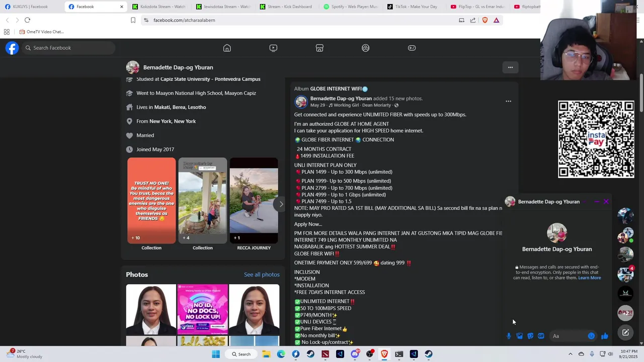Open the Learn More encryption link
This screenshot has height=362, width=644.
click(589, 278)
